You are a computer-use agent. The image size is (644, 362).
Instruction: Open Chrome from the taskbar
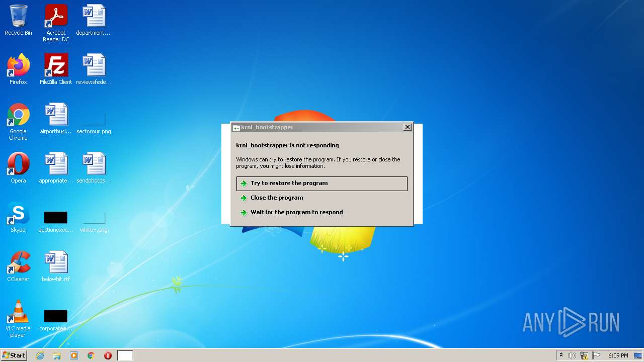click(x=91, y=355)
